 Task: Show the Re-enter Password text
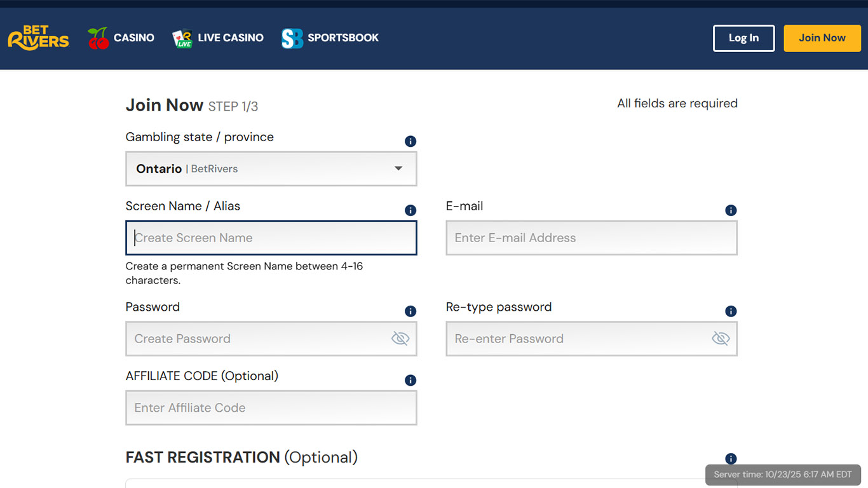click(721, 339)
